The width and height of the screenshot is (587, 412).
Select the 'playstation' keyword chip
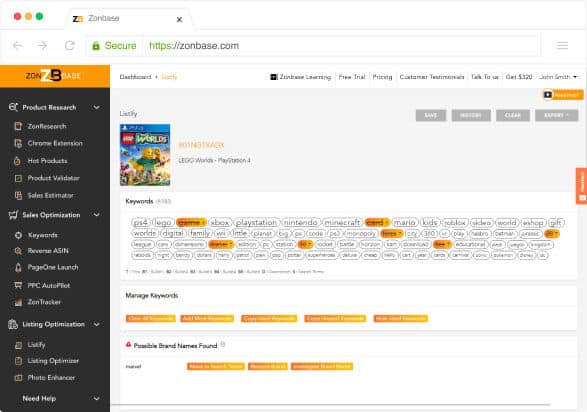coord(256,223)
